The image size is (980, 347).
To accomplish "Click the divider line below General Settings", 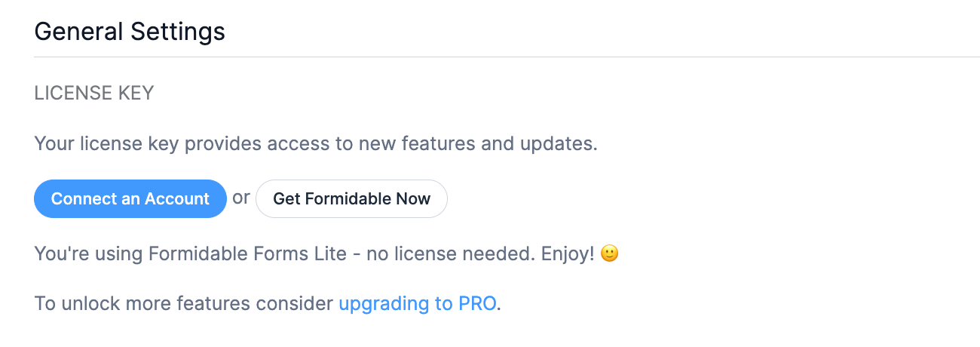I will coord(507,57).
